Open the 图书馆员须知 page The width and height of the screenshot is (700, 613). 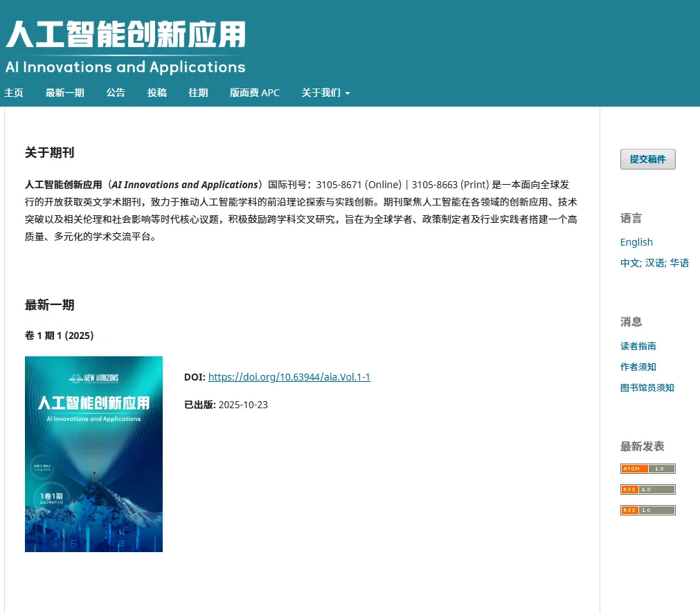tap(647, 387)
